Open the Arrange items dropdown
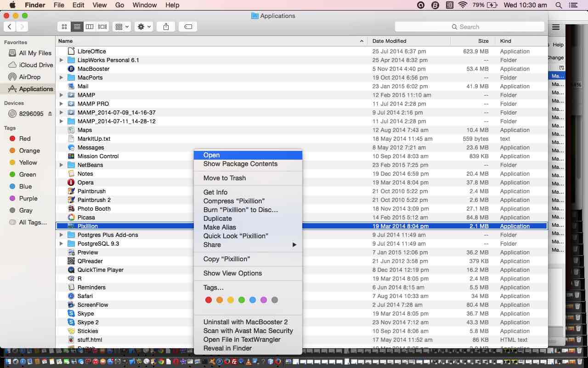The width and height of the screenshot is (588, 368). click(x=122, y=27)
